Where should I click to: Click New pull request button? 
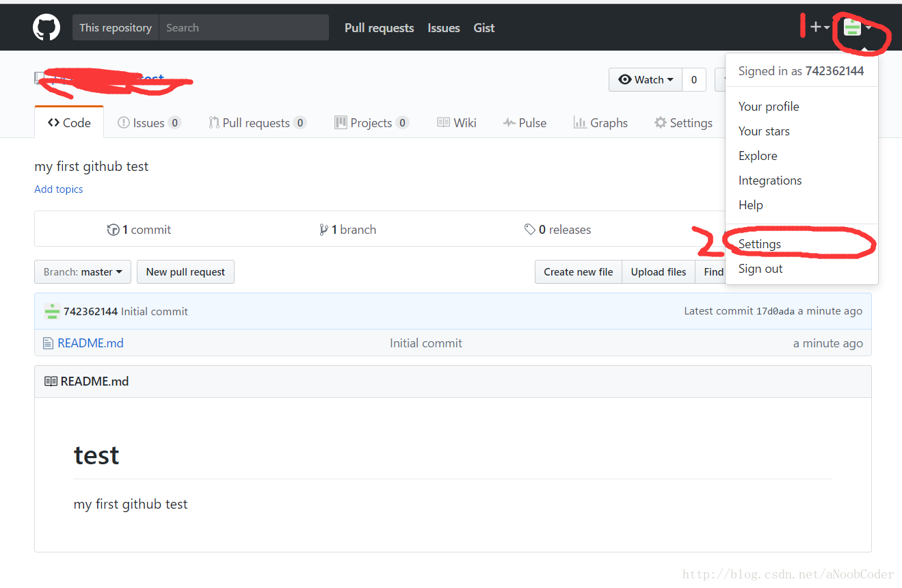[x=185, y=272]
